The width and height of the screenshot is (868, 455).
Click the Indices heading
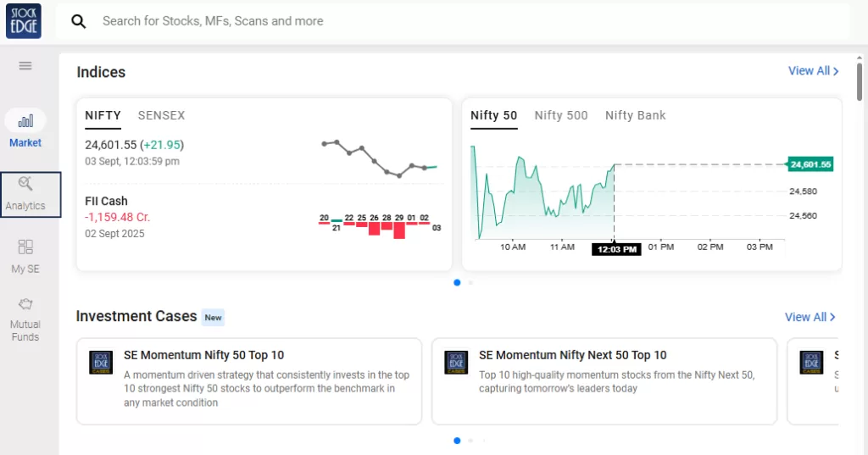pos(101,72)
